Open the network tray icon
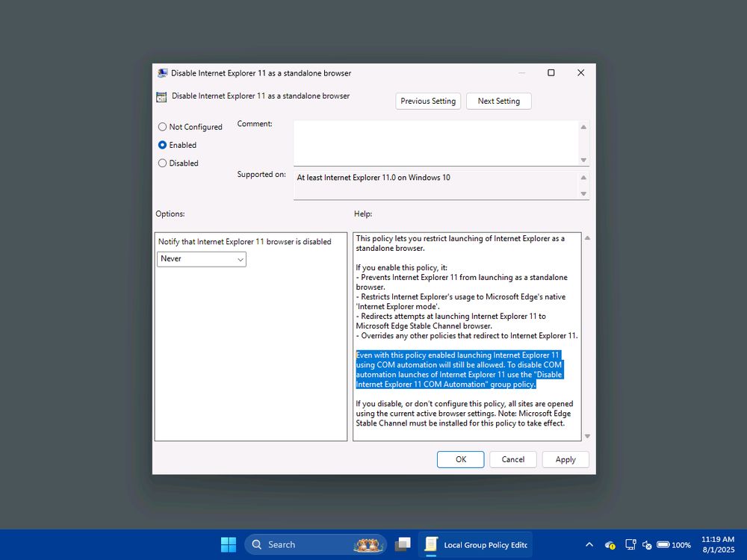This screenshot has width=747, height=560. 630,545
